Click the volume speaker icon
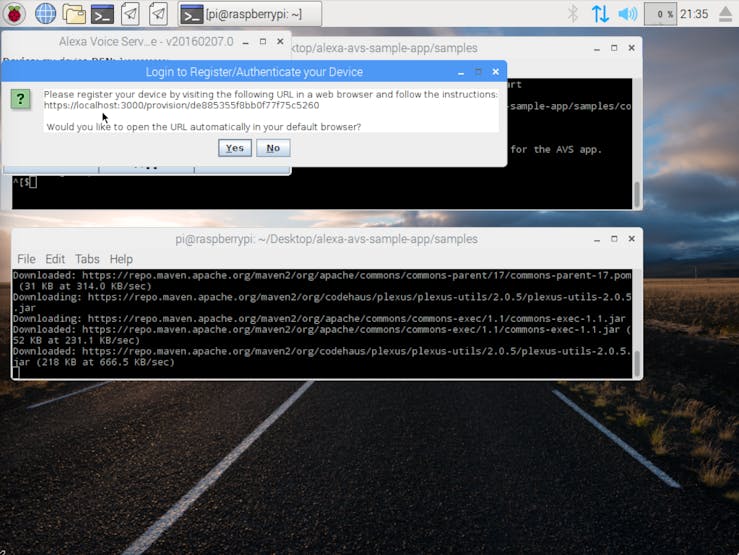This screenshot has height=555, width=739. pos(627,14)
